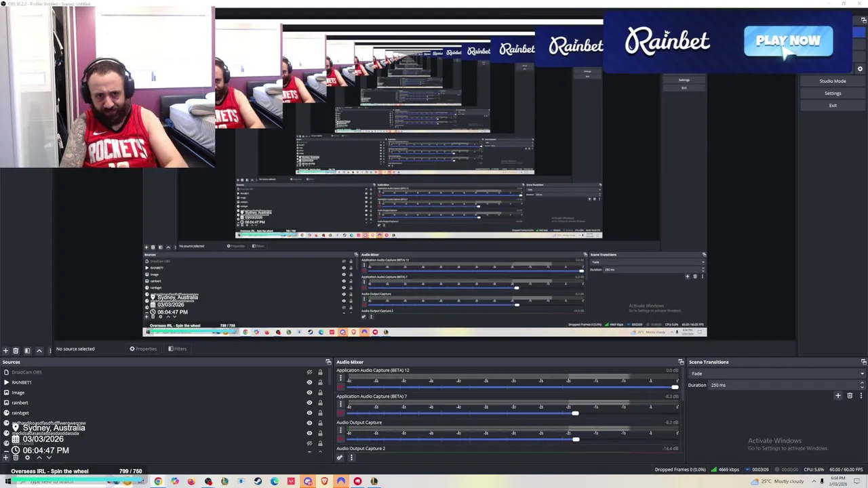Lock the Image source
Viewport: 868px width, 488px height.
tap(320, 392)
